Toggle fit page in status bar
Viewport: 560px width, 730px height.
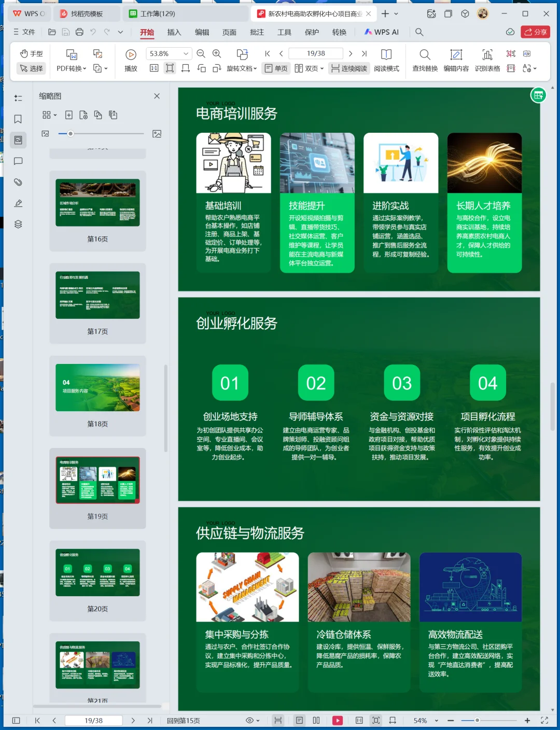coord(376,720)
